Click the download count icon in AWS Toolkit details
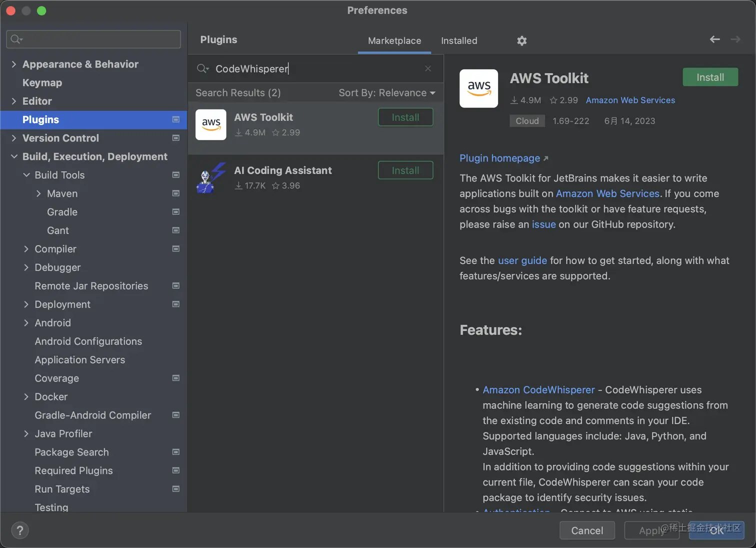 pos(514,100)
